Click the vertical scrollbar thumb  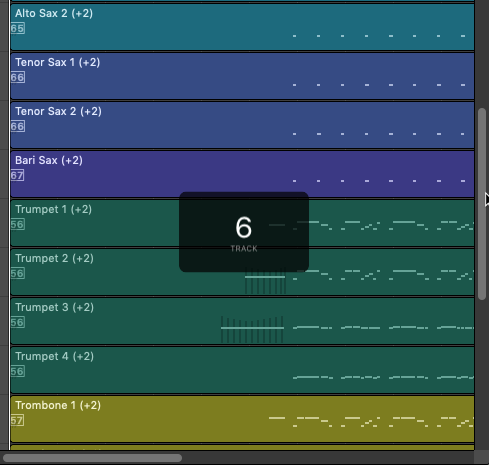click(x=482, y=204)
